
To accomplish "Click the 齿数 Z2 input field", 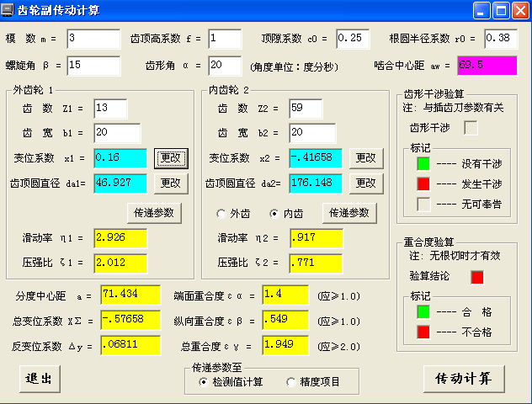I will [306, 109].
